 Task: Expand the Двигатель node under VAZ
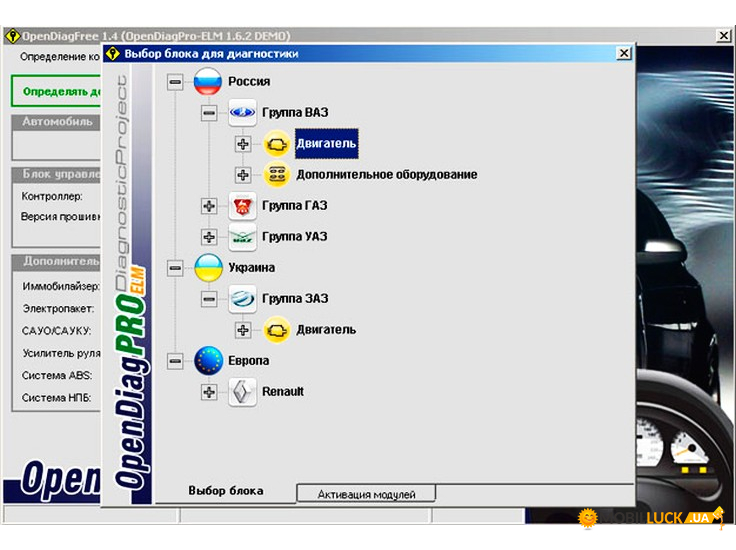[x=242, y=144]
